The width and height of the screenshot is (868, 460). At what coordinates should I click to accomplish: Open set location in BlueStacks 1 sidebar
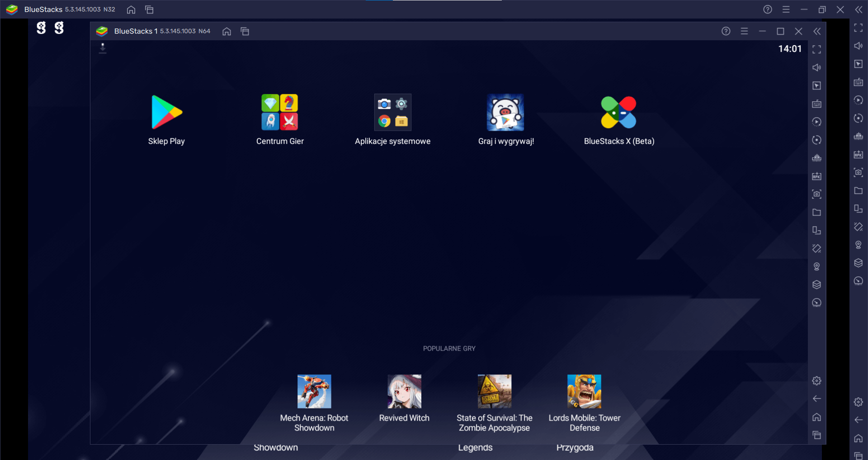(816, 266)
